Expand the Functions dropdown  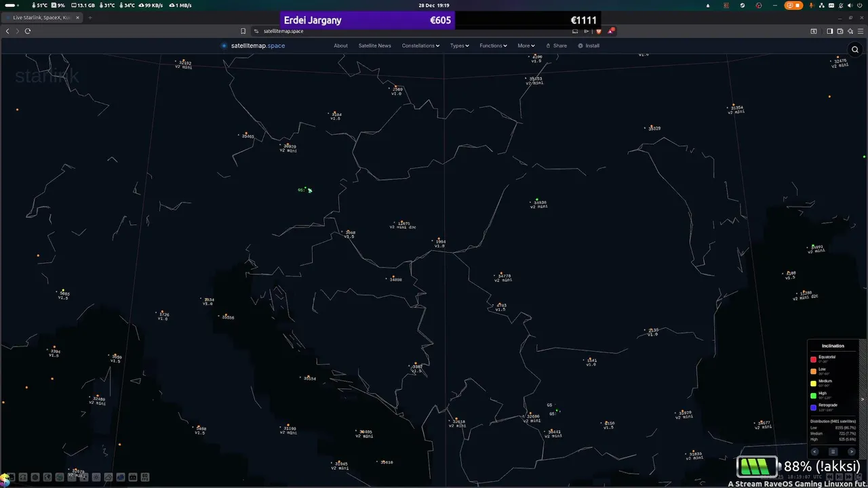pos(493,46)
